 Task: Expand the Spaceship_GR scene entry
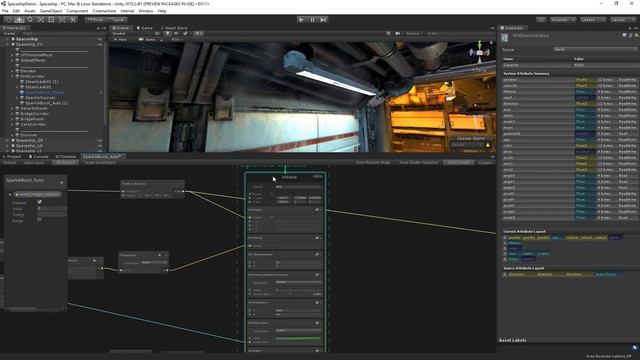pos(8,140)
